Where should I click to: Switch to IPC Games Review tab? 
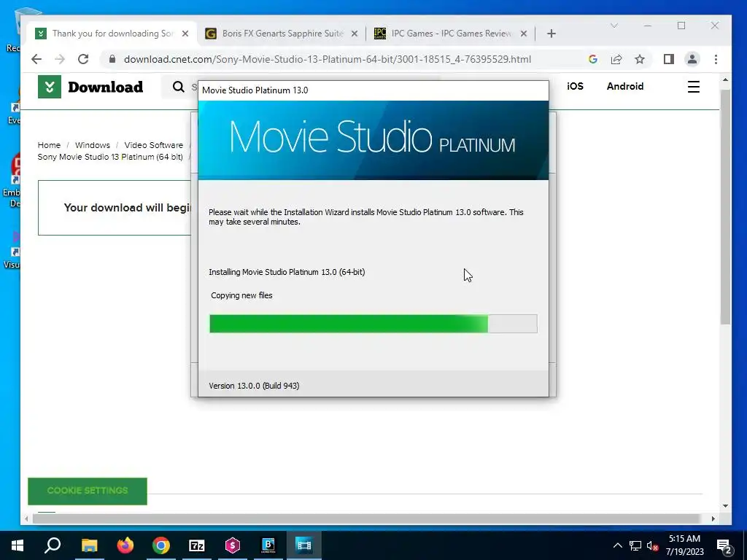pyautogui.click(x=451, y=34)
